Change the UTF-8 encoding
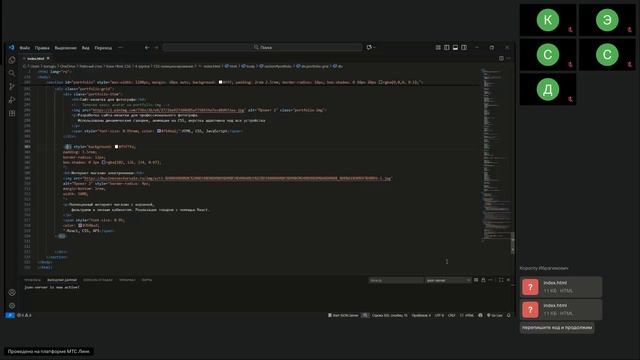 439,315
